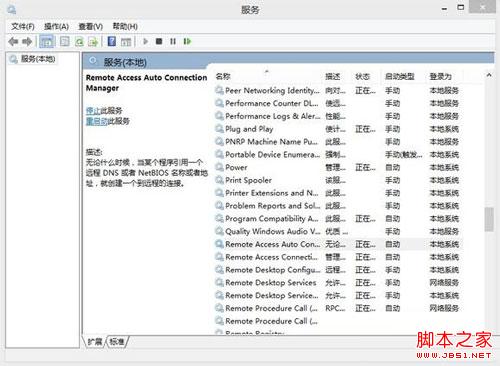The height and width of the screenshot is (366, 500).
Task: Select the Problem Reports and Solutions service
Action: pyautogui.click(x=337, y=206)
